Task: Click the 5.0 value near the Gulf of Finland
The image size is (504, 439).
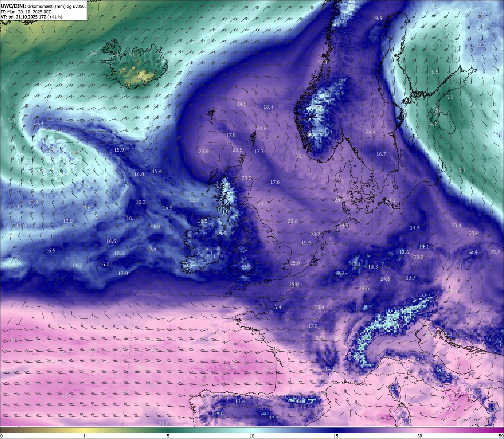Action: pos(450,97)
